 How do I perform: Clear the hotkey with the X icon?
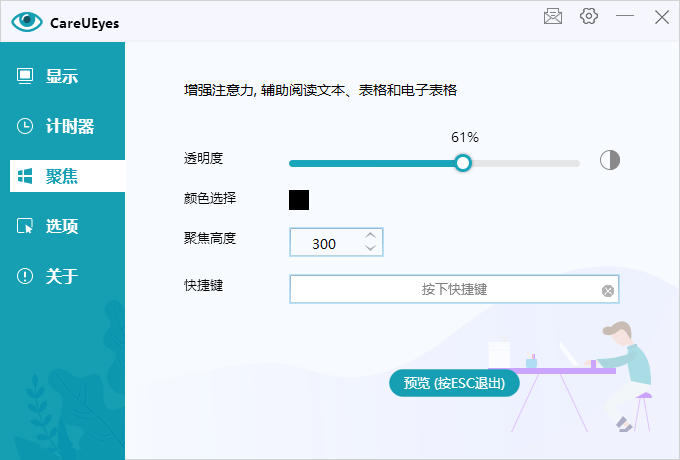coord(607,290)
